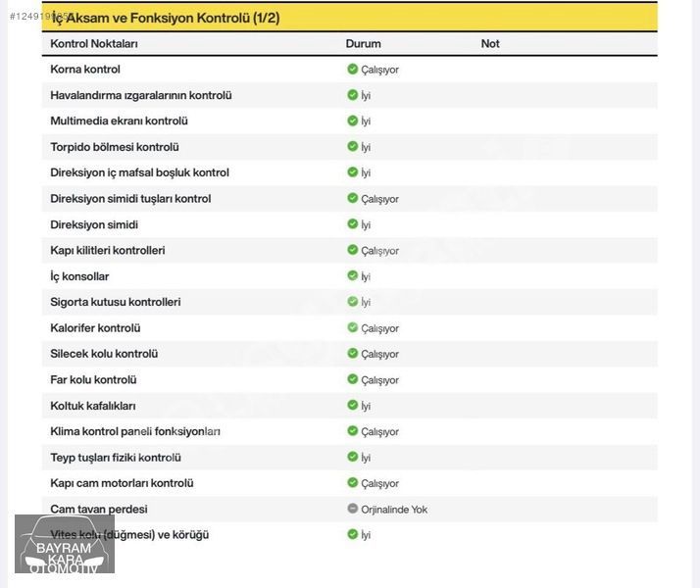Select 'Direksiyon iç mafsal boşluk kontrol' label
700x588 pixels.
point(140,172)
